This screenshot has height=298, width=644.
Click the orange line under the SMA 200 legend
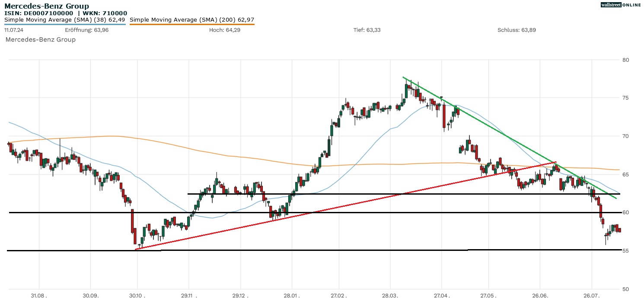[x=192, y=24]
